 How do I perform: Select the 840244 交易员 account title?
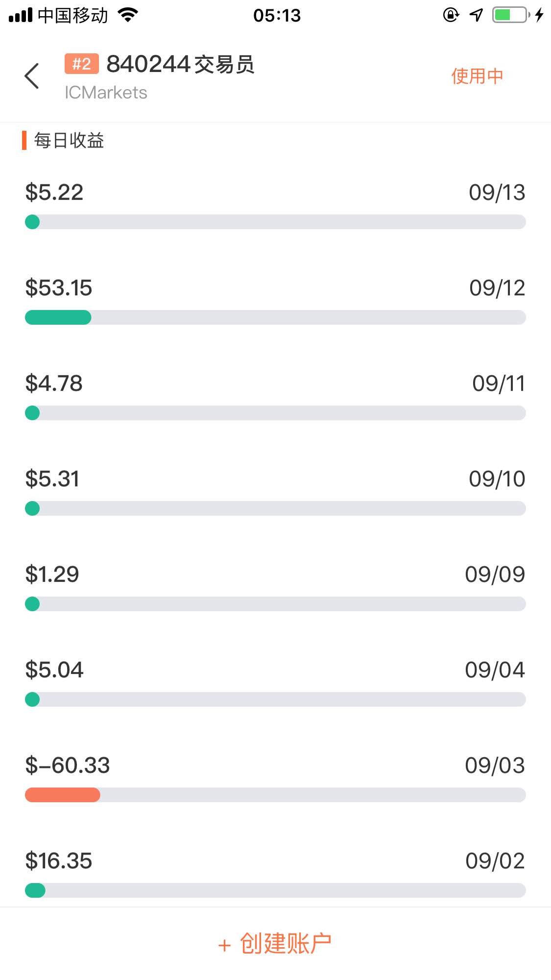tap(180, 64)
